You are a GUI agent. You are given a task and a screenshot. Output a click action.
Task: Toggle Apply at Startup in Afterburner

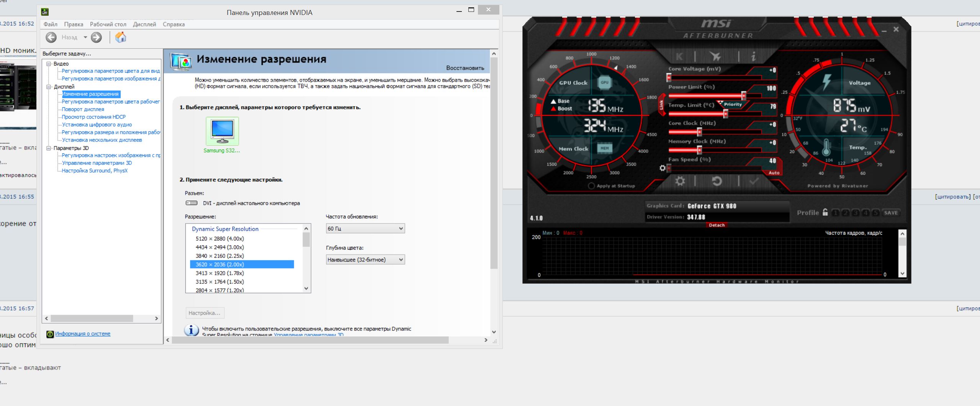pyautogui.click(x=591, y=186)
